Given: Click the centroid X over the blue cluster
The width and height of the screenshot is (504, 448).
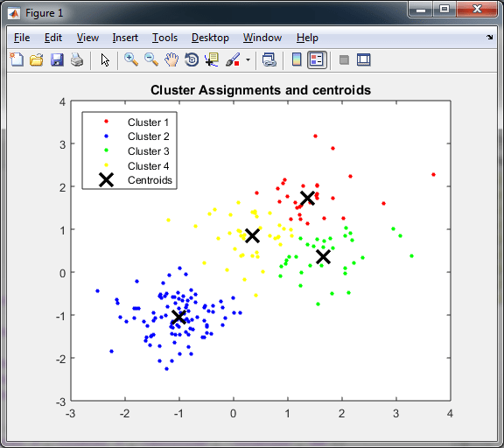Looking at the screenshot, I should [178, 317].
